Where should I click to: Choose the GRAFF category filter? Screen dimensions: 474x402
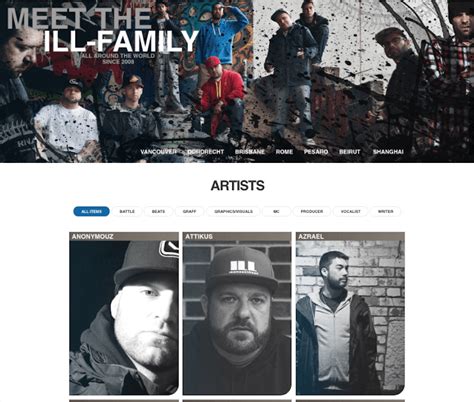coord(189,211)
